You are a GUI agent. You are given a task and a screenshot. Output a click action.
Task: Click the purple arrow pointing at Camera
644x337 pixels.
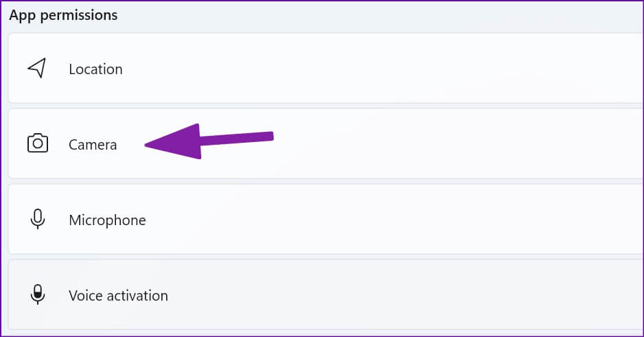click(206, 141)
